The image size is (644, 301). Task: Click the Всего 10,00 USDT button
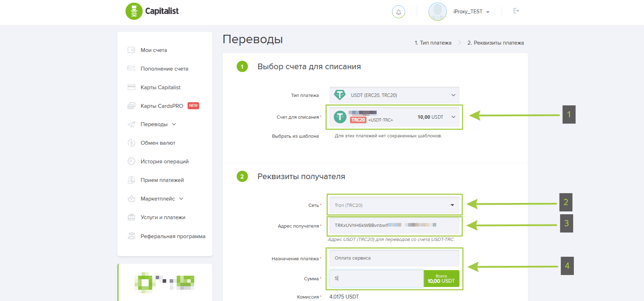441,279
